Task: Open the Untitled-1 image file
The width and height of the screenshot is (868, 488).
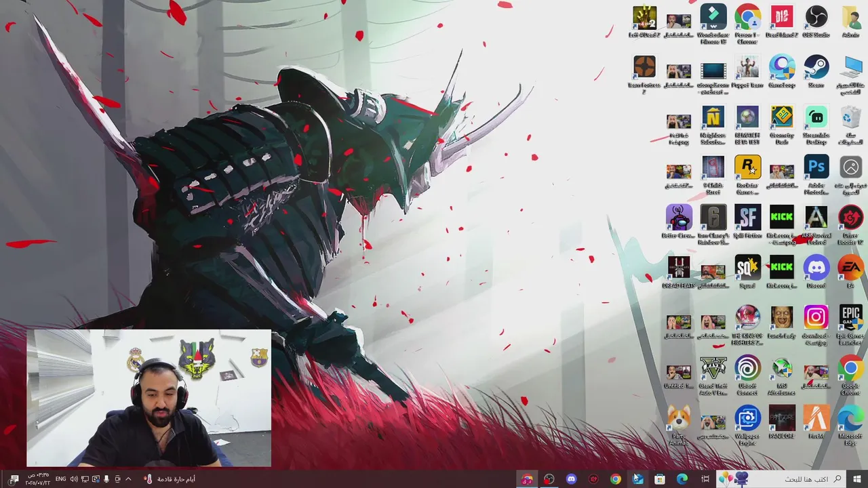Action: click(679, 375)
